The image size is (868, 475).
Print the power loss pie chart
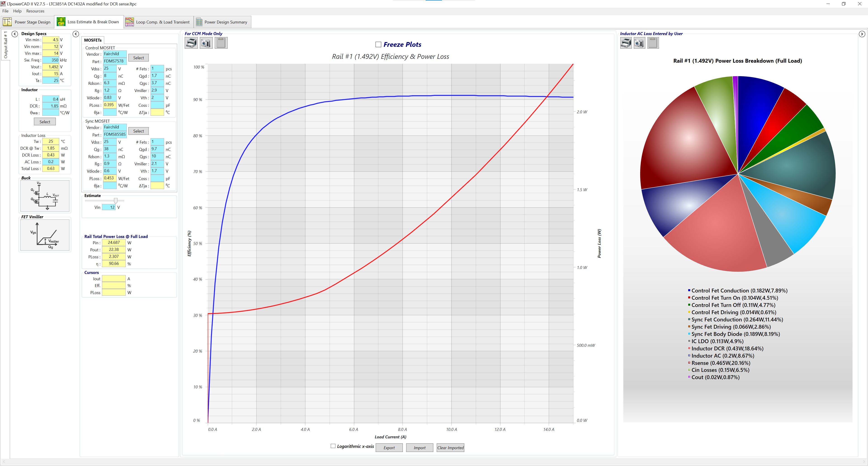626,43
